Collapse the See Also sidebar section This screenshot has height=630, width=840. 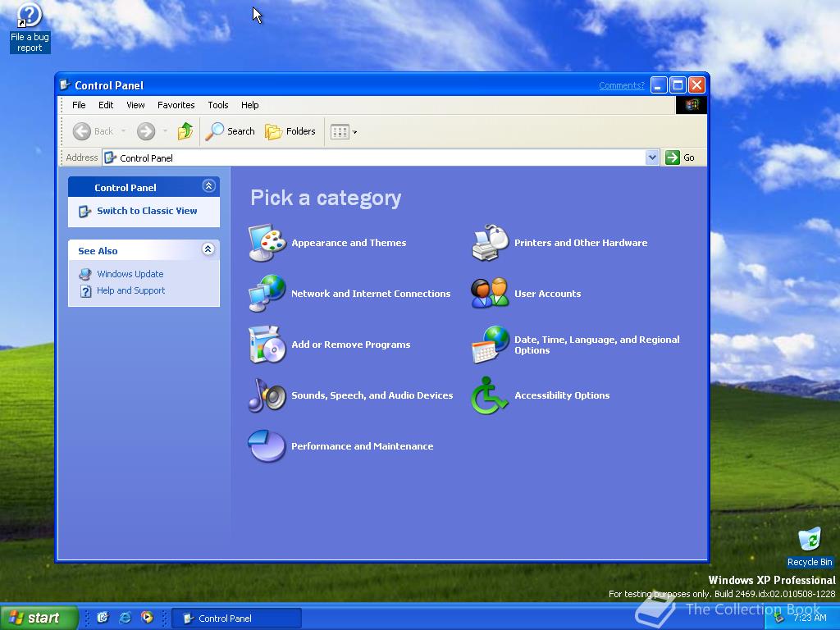(208, 249)
